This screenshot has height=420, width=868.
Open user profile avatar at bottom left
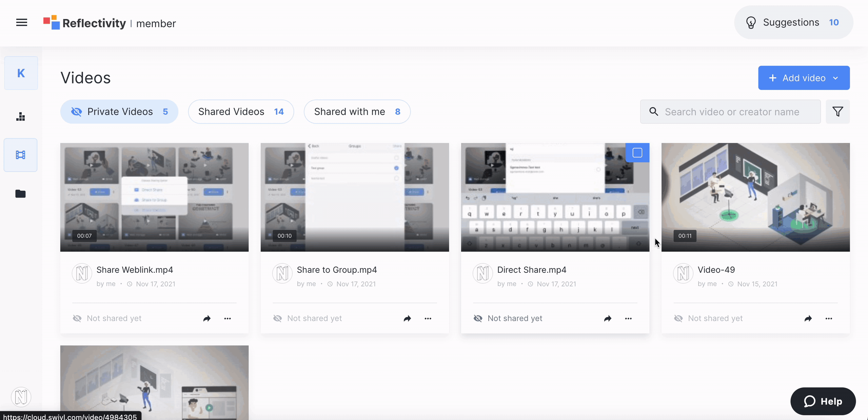(x=21, y=397)
